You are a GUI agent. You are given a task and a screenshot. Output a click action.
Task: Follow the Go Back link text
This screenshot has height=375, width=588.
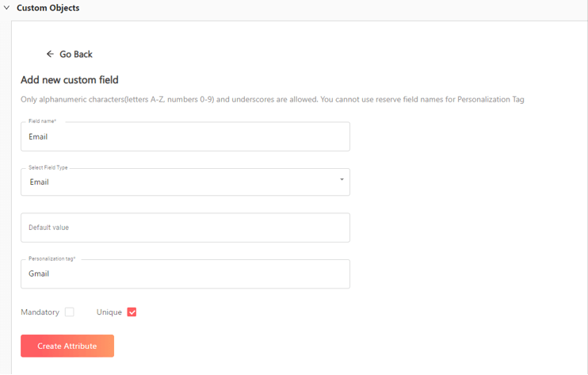click(x=76, y=55)
